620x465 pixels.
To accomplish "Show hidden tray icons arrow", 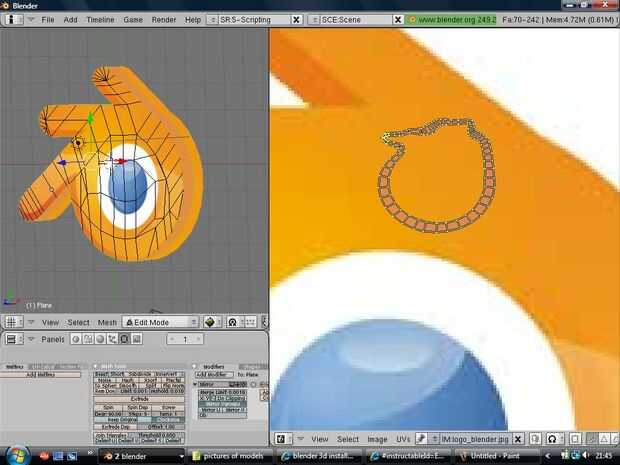I will [548, 456].
